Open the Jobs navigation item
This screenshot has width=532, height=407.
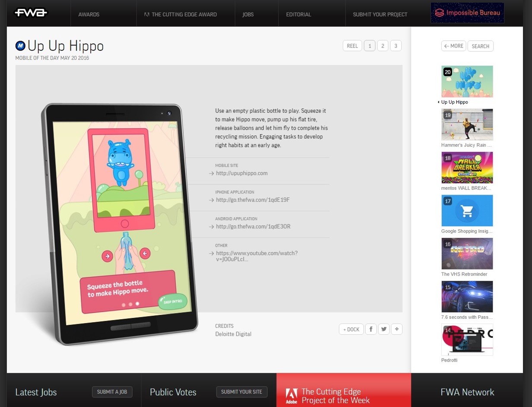click(x=248, y=14)
